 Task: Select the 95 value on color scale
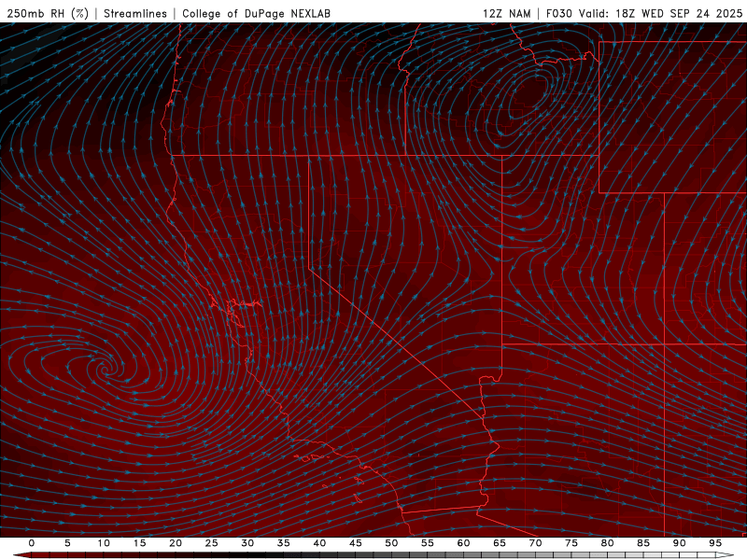[x=715, y=543]
